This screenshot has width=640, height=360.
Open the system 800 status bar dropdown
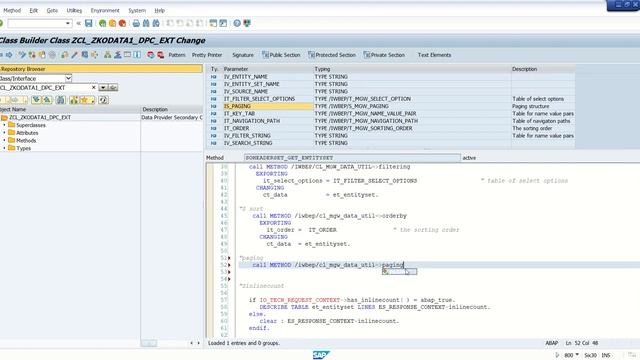pos(577,355)
